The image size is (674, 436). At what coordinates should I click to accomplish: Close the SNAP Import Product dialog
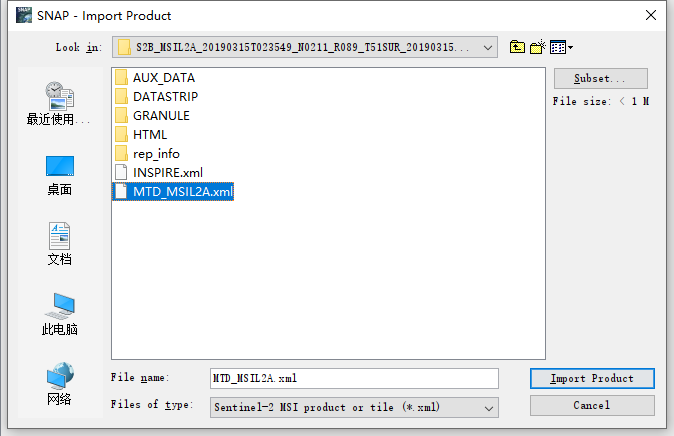(651, 15)
